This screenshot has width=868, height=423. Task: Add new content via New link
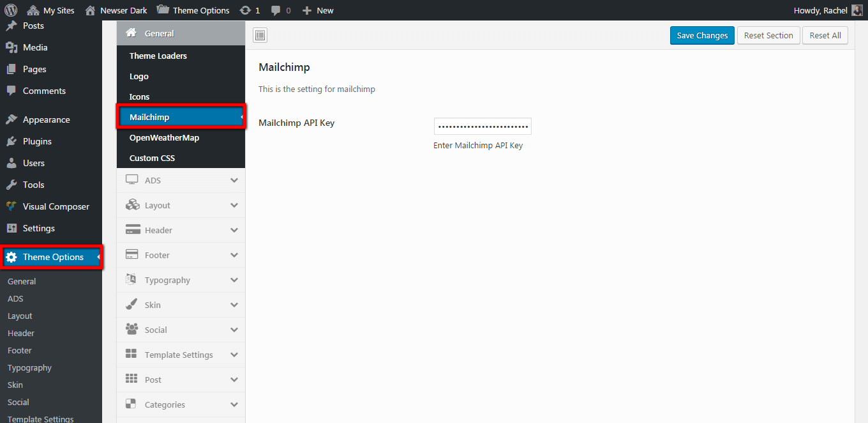pyautogui.click(x=318, y=10)
